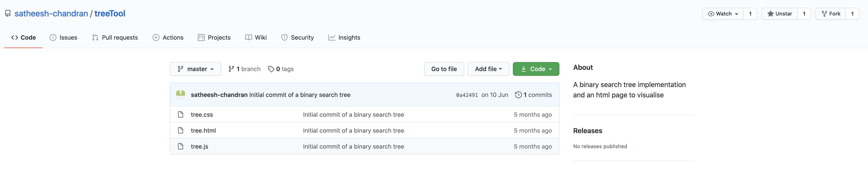Open the Wiki tab
This screenshot has width=868, height=171.
[256, 37]
